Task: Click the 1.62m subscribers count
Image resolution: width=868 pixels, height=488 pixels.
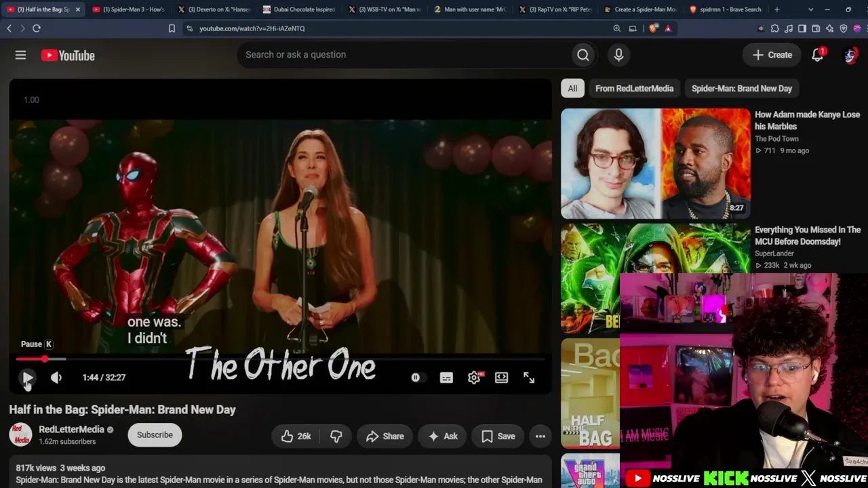Action: click(x=67, y=442)
